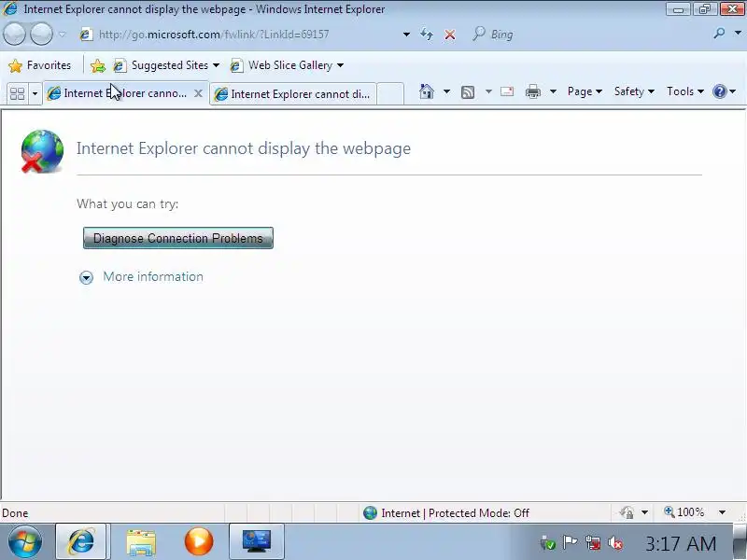Screen dimensions: 747x560
Task: Open the Windows Start menu orb
Action: pyautogui.click(x=25, y=541)
